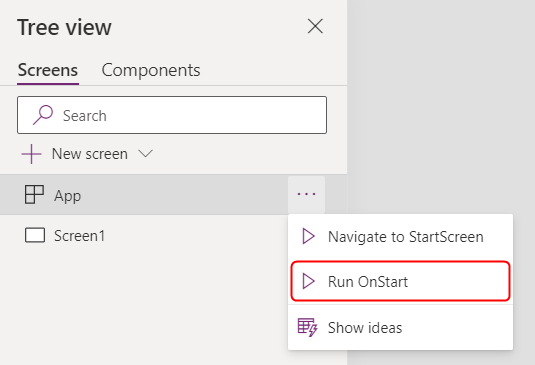Select the App item in tree
The image size is (535, 365).
click(x=173, y=195)
